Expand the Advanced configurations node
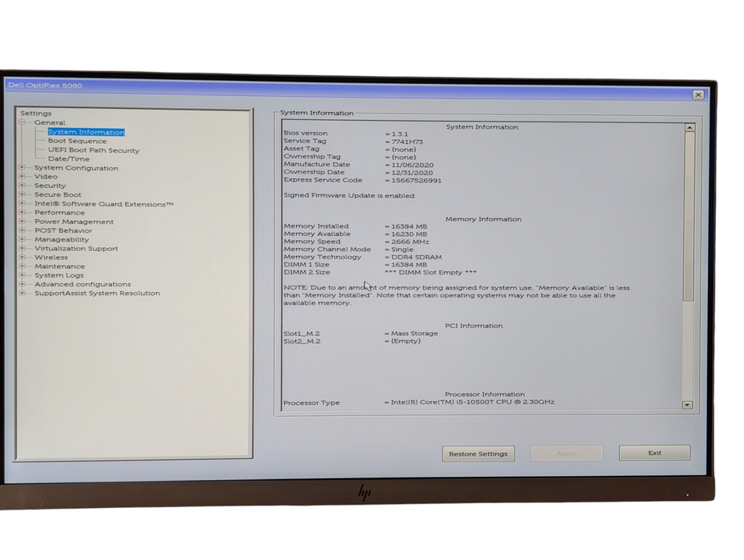 (22, 284)
